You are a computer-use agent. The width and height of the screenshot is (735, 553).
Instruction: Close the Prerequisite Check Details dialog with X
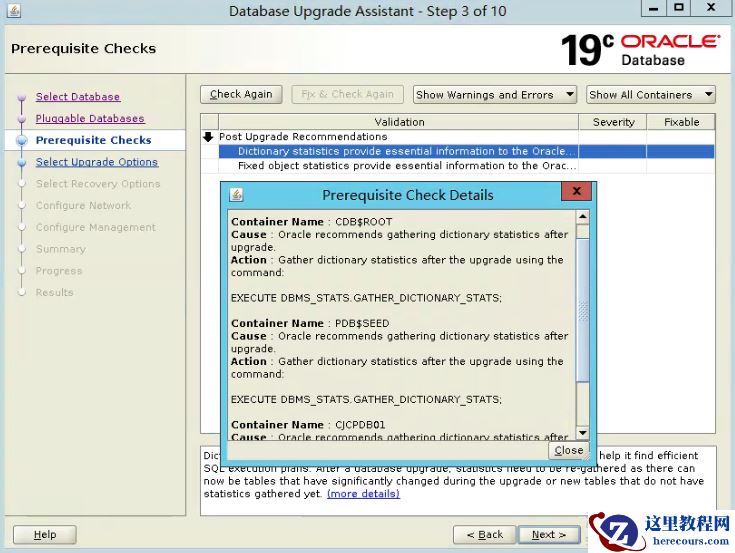pos(577,191)
